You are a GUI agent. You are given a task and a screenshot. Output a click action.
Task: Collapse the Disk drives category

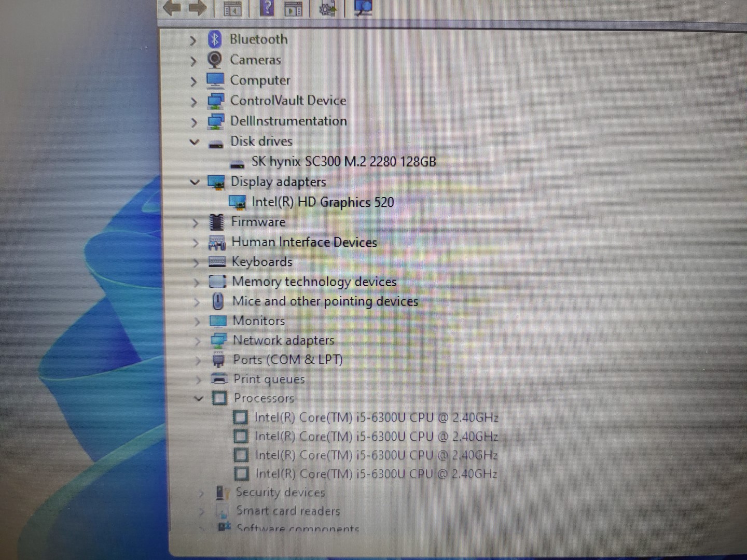(x=195, y=142)
